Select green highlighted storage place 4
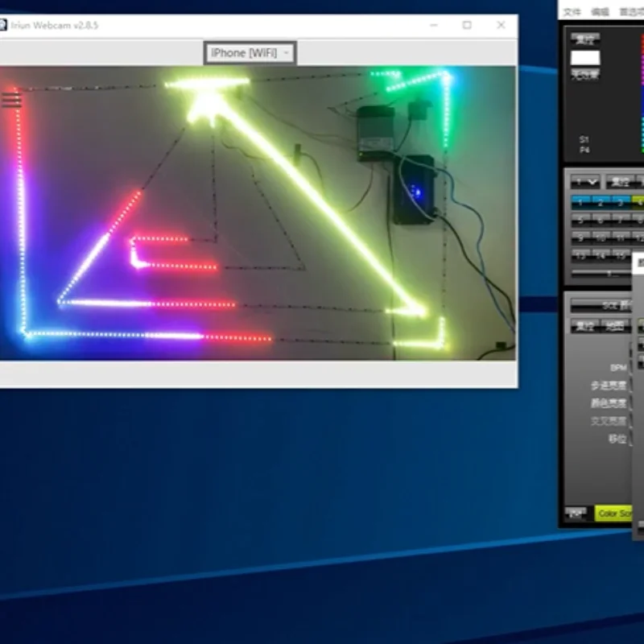The image size is (644, 644). pos(638,202)
